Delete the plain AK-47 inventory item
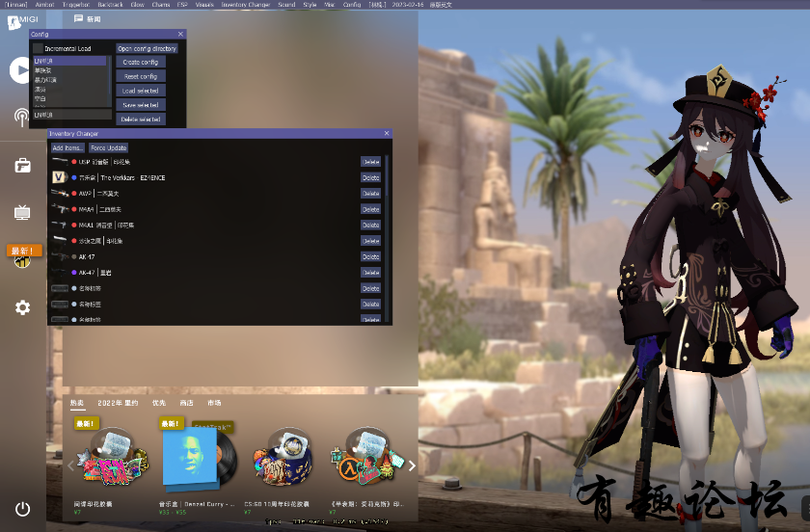The image size is (810, 532). tap(371, 256)
